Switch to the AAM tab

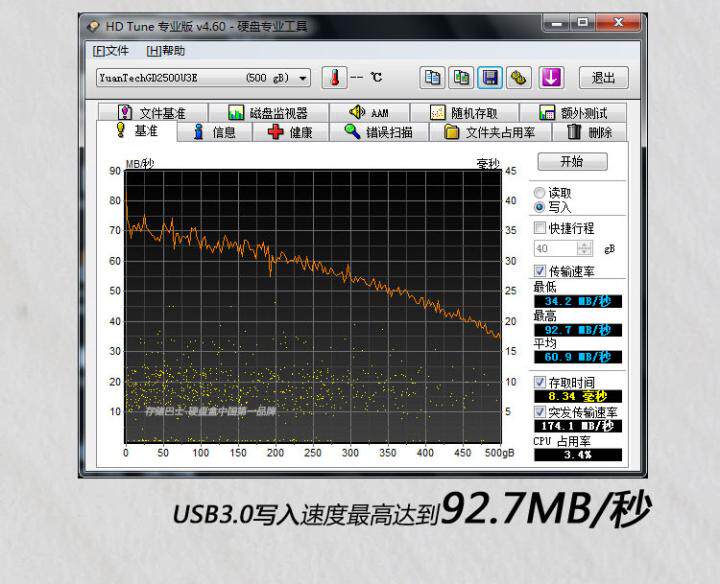tap(369, 112)
